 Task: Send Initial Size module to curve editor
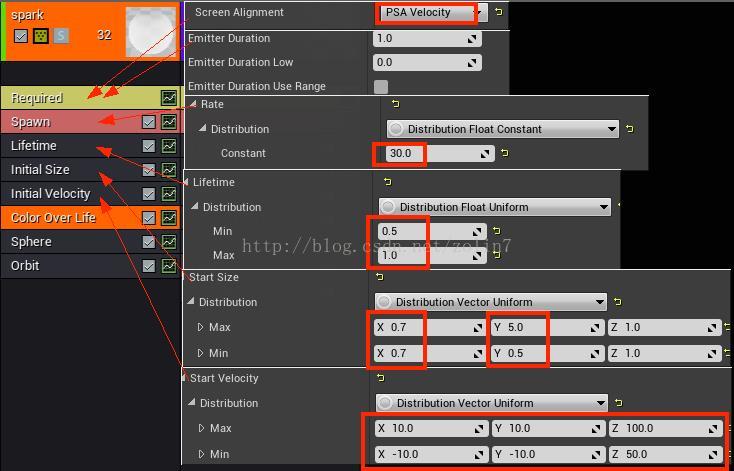pyautogui.click(x=169, y=169)
